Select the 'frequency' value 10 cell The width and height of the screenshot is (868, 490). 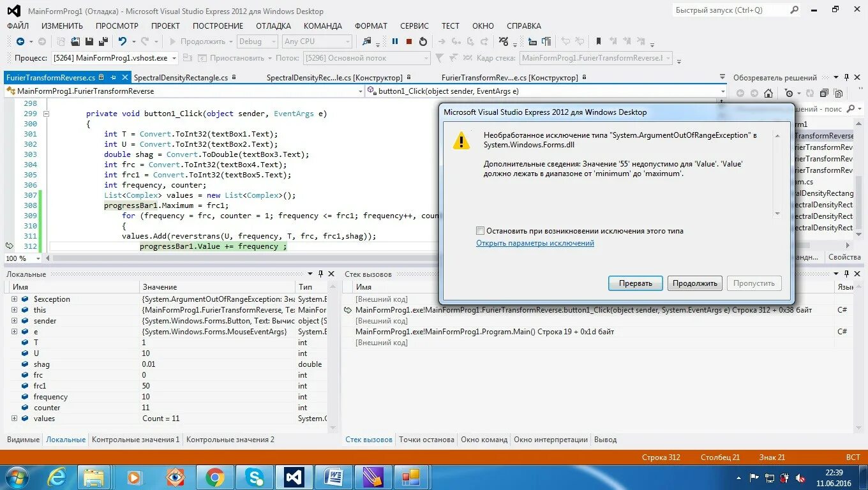click(x=218, y=397)
